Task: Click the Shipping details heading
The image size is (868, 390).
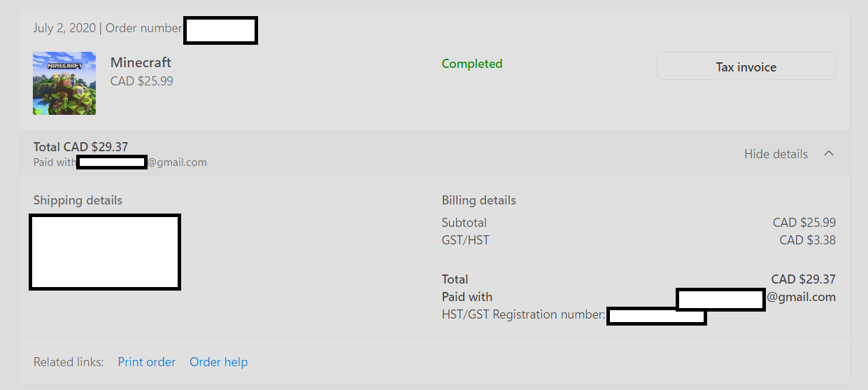Action: [78, 200]
